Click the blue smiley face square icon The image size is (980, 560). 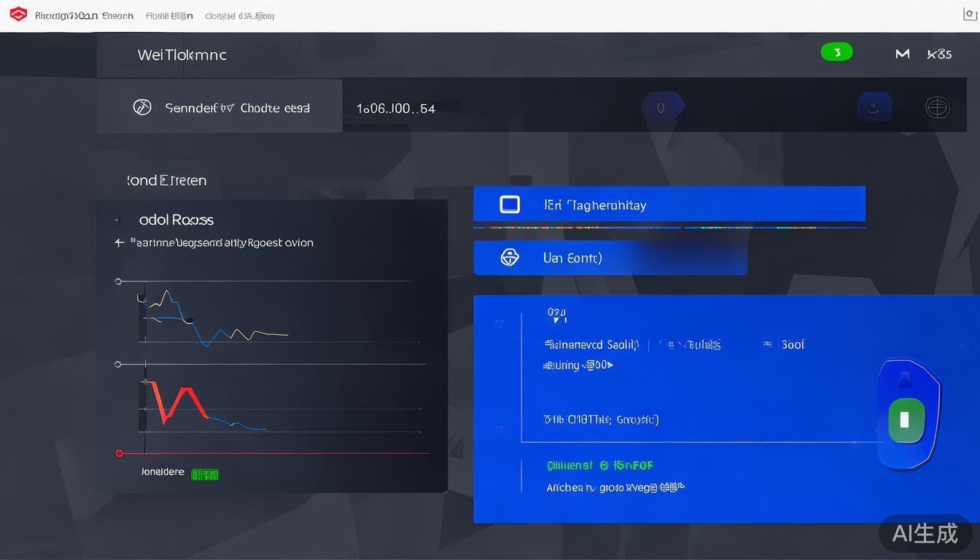874,107
